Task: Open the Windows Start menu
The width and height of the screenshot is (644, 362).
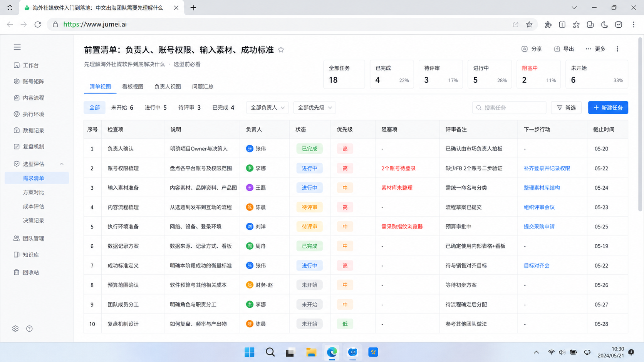Action: tap(250, 352)
